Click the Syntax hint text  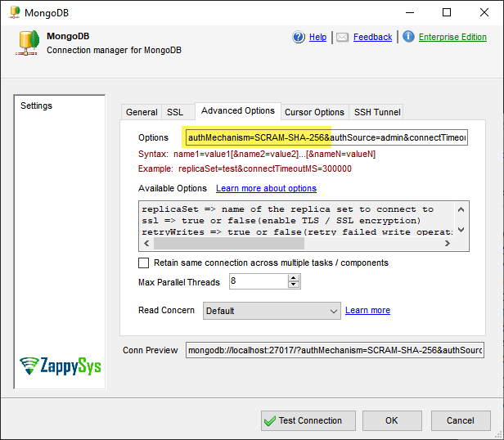[257, 155]
